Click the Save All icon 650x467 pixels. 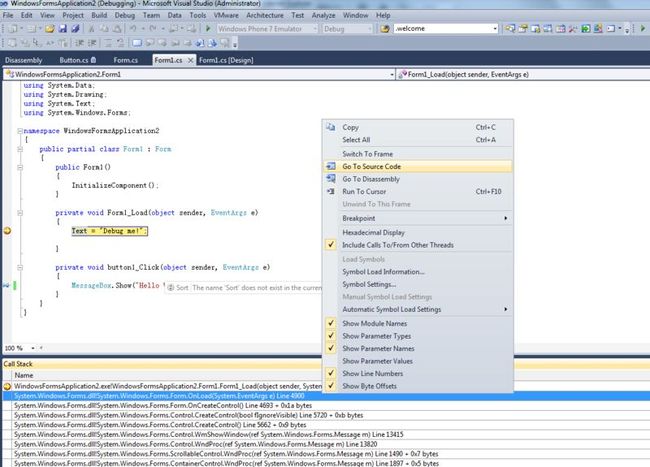pyautogui.click(x=75, y=29)
